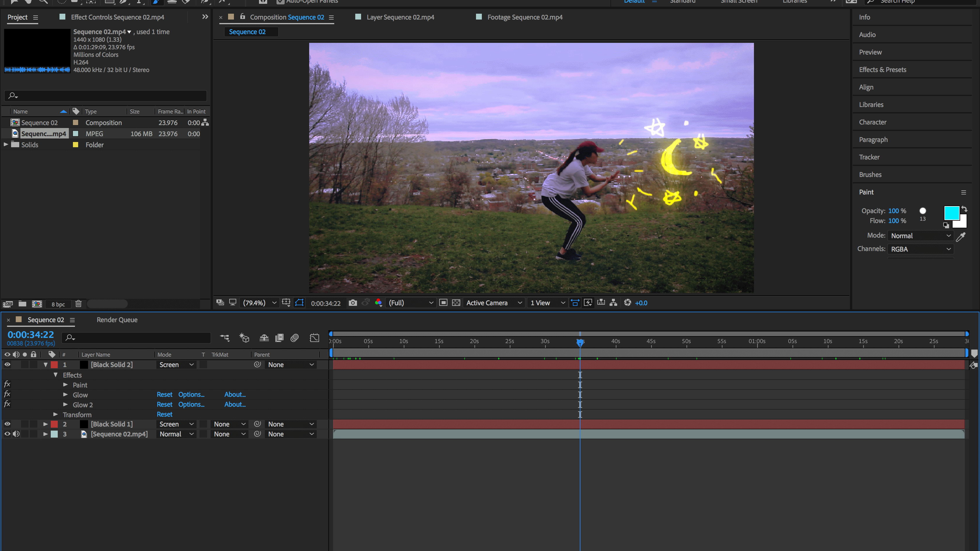Open the Paint Mode Normal dropdown
The height and width of the screenshot is (551, 980).
click(x=921, y=236)
